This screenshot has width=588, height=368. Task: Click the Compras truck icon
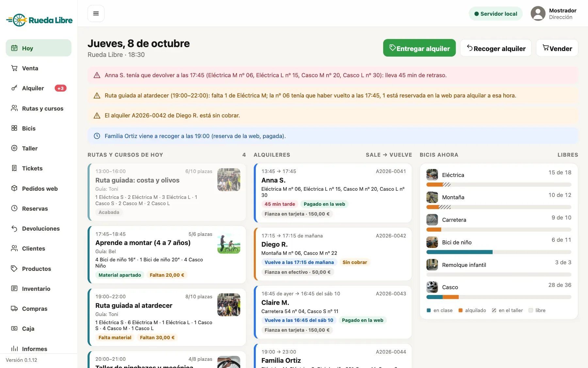coord(14,308)
